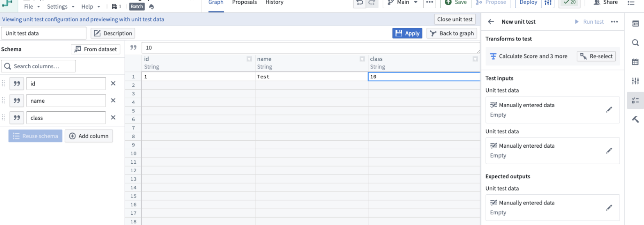Go back from New unit test
This screenshot has height=225, width=644.
pyautogui.click(x=491, y=22)
